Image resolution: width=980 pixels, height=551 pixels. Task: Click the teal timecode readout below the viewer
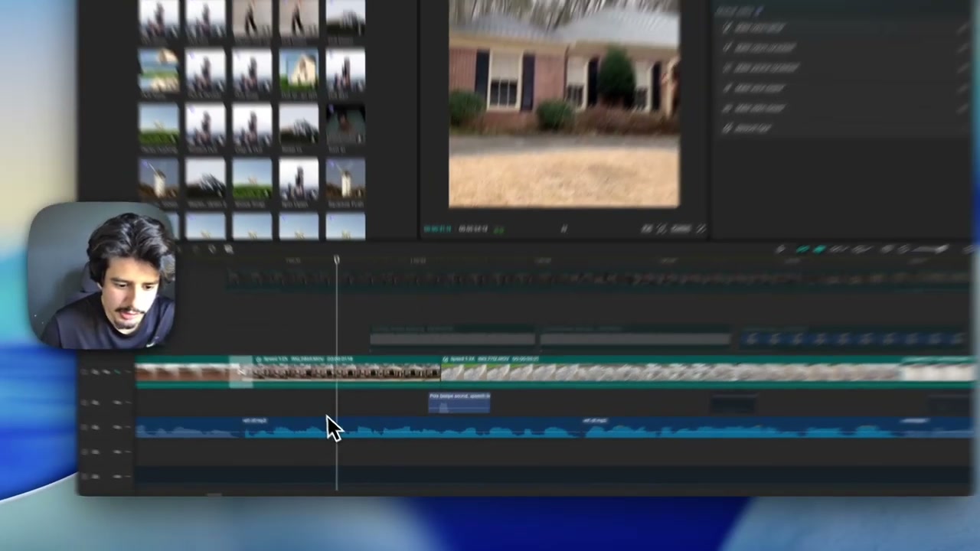(438, 229)
